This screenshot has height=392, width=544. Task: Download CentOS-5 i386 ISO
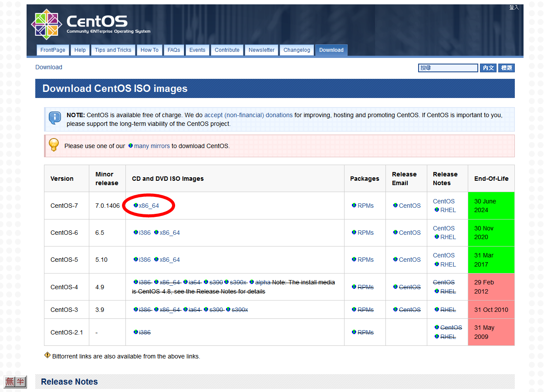[145, 260]
